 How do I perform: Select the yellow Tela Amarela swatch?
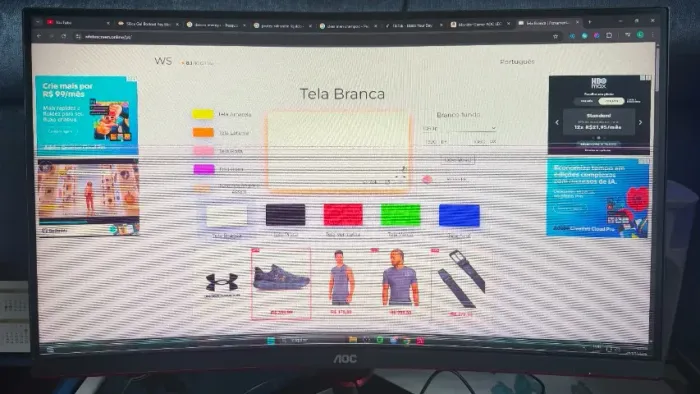pyautogui.click(x=203, y=114)
